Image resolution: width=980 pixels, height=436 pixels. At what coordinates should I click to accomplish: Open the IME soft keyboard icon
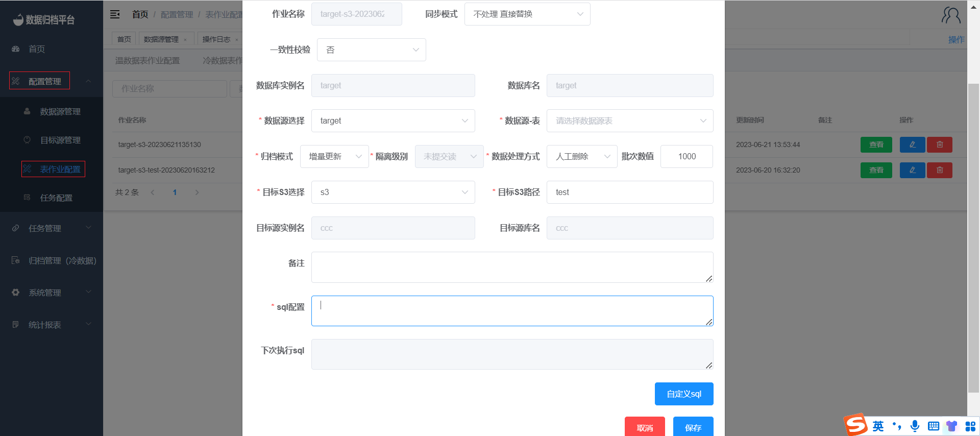[x=934, y=426]
